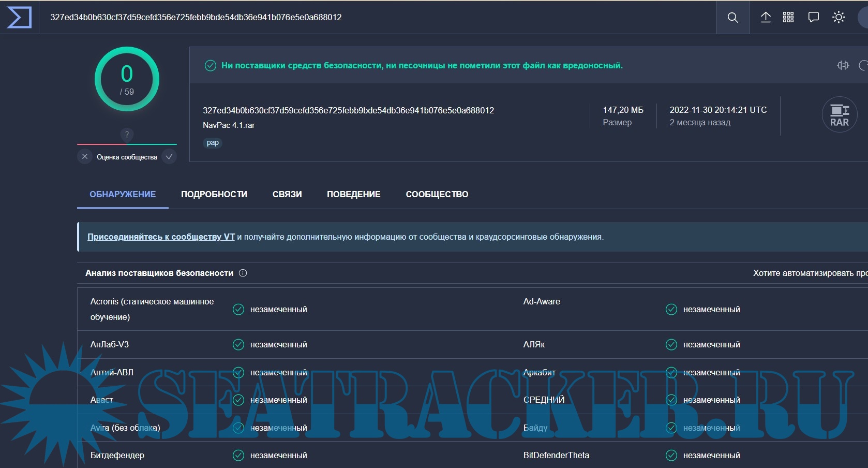Vote positive with community score checkmark button
Image resolution: width=868 pixels, height=468 pixels.
[169, 156]
